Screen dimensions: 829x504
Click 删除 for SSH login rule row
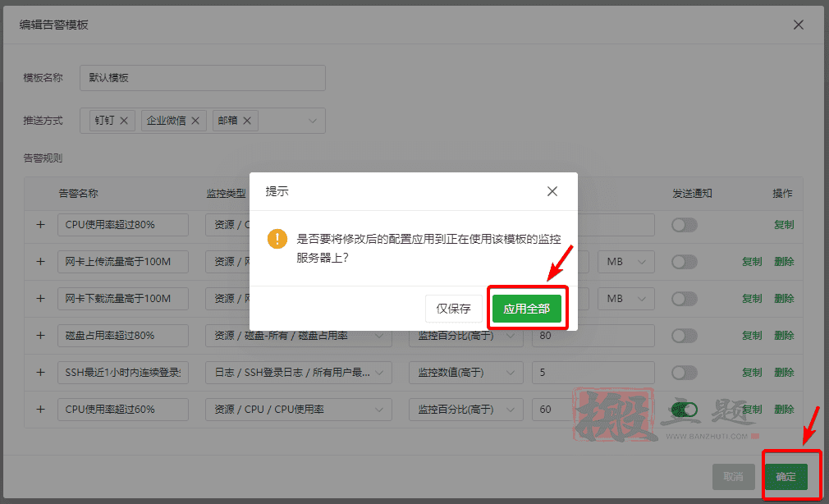click(784, 373)
